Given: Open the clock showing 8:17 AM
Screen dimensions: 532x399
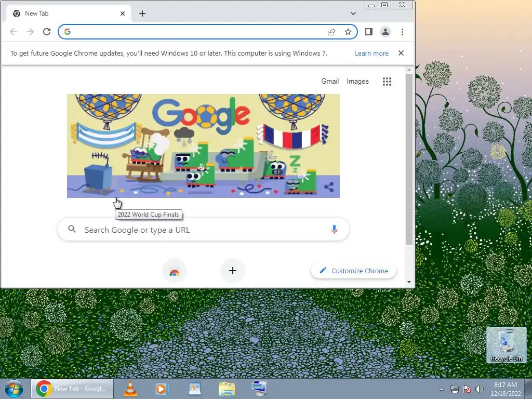Looking at the screenshot, I should click(x=506, y=389).
